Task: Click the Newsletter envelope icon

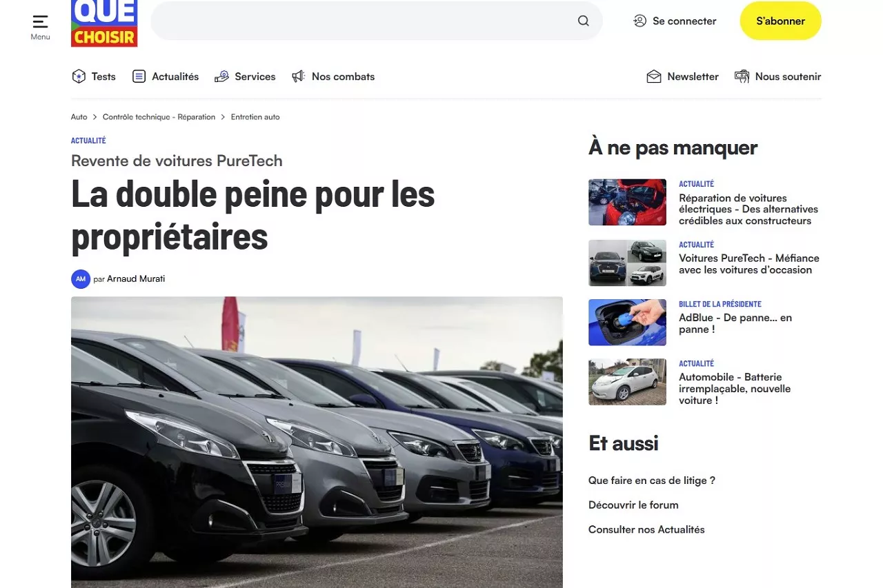Action: pyautogui.click(x=654, y=77)
